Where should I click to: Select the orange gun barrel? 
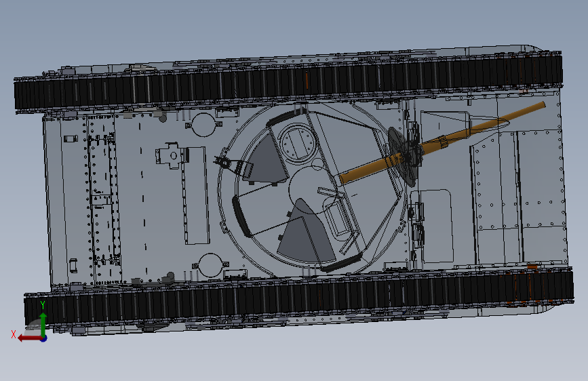click(x=442, y=142)
